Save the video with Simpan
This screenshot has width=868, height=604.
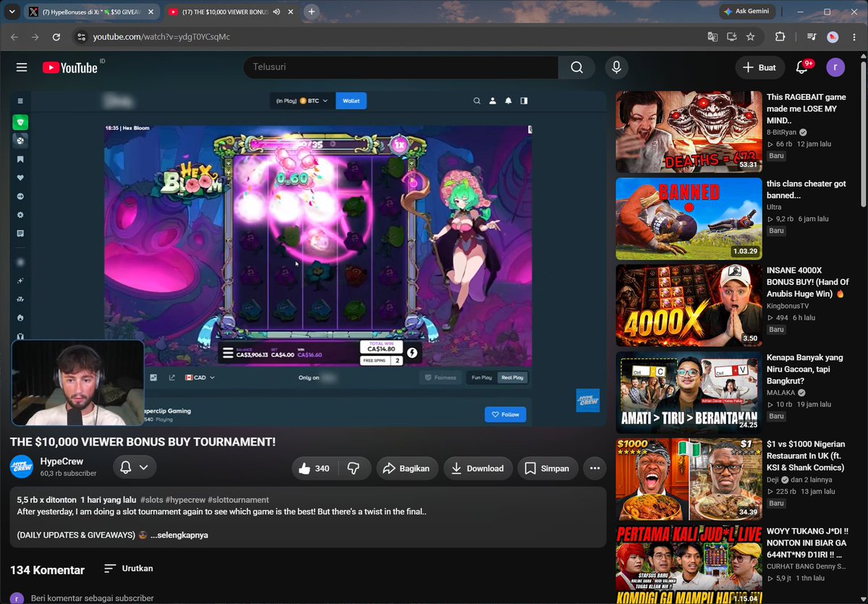click(548, 468)
